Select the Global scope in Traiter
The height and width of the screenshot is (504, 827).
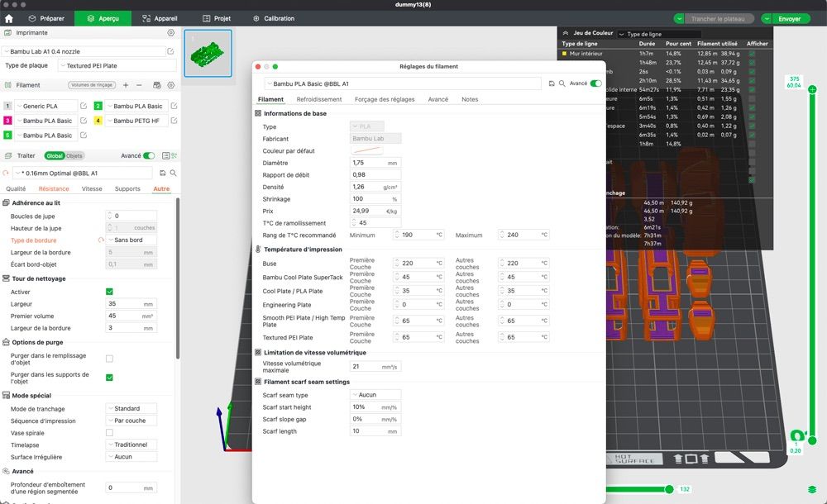coord(55,155)
